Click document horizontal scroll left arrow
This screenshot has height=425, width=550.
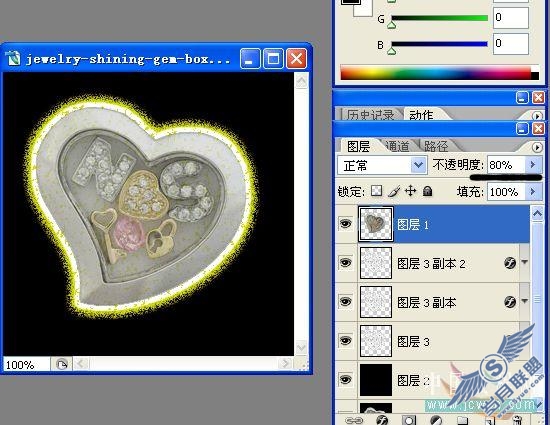coord(81,364)
